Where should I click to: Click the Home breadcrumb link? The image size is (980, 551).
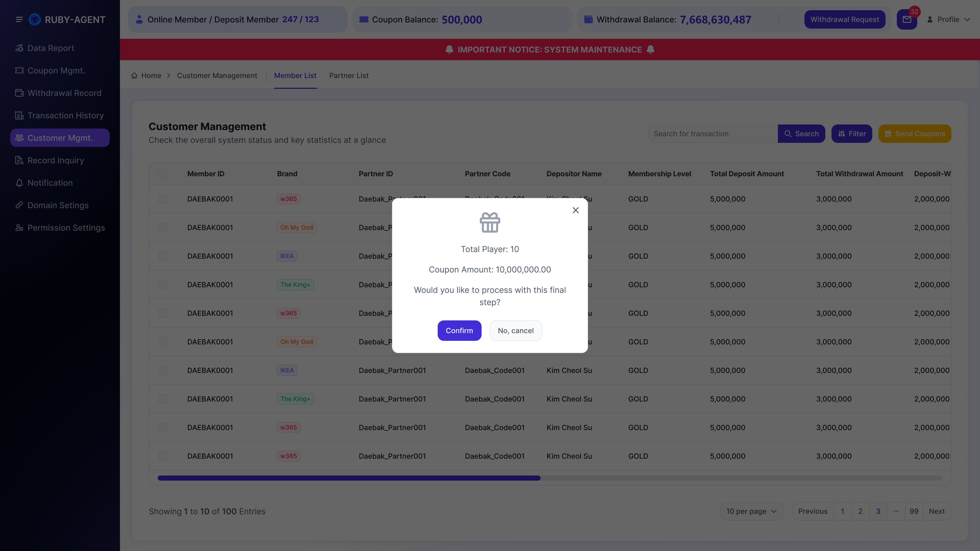point(151,76)
